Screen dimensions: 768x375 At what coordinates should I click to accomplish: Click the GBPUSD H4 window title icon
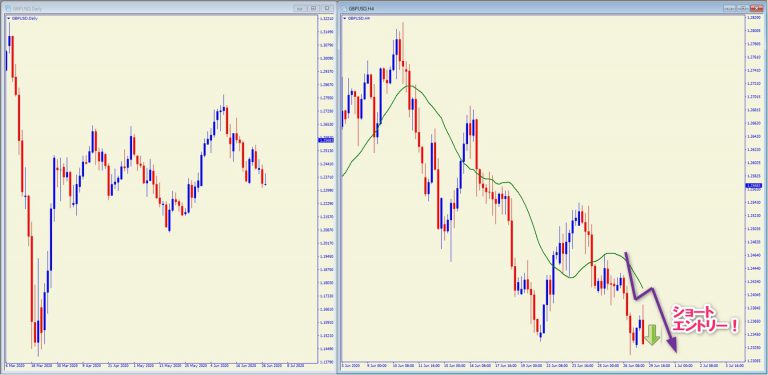point(344,9)
